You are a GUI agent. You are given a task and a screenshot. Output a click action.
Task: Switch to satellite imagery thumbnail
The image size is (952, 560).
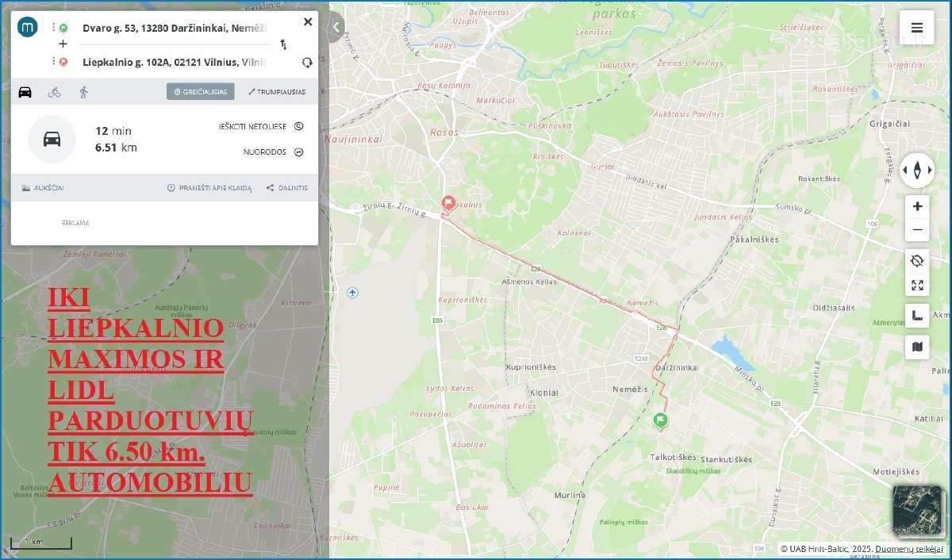tap(917, 511)
